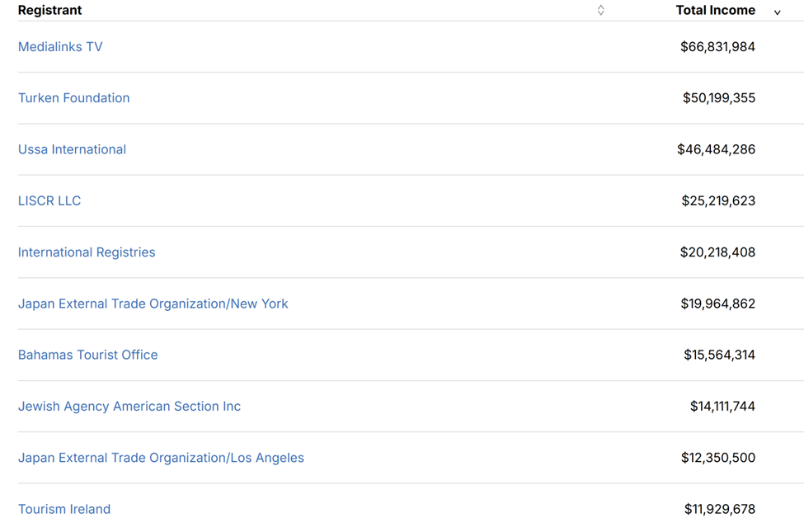The width and height of the screenshot is (804, 532).
Task: Open Jewish Agency American Section Inc
Action: coord(129,406)
